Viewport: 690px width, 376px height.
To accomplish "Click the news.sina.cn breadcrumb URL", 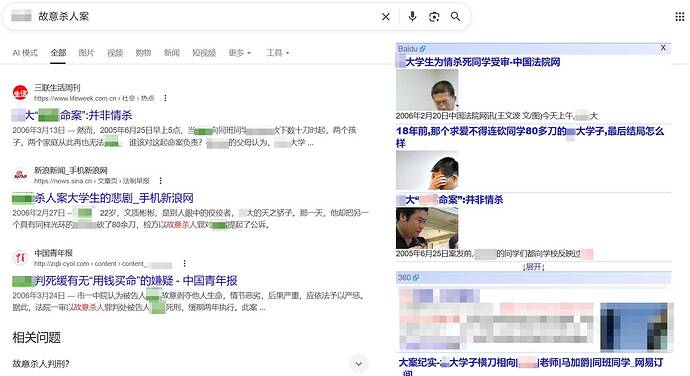I will (92, 181).
